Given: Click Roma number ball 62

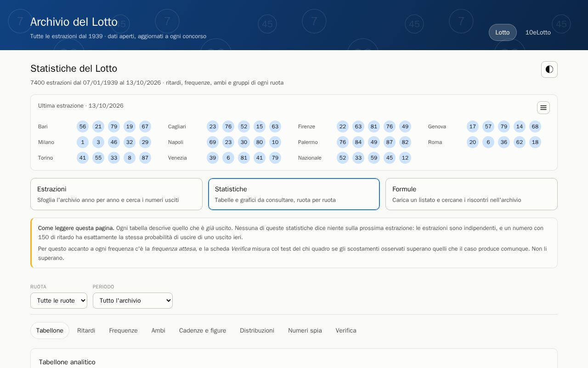Looking at the screenshot, I should [520, 142].
